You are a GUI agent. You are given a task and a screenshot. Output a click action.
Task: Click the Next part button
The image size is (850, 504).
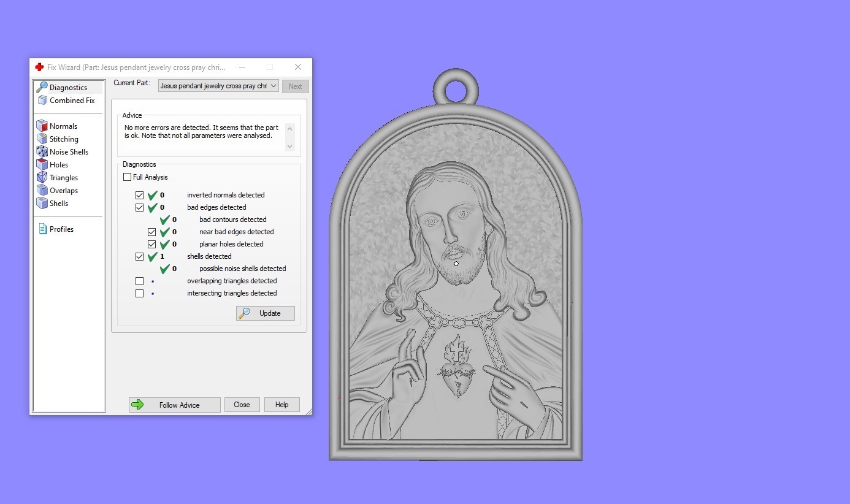(x=295, y=86)
